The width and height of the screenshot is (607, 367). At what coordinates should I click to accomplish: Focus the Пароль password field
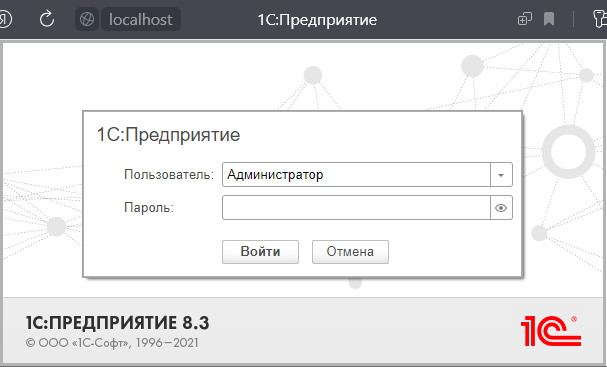pos(356,208)
